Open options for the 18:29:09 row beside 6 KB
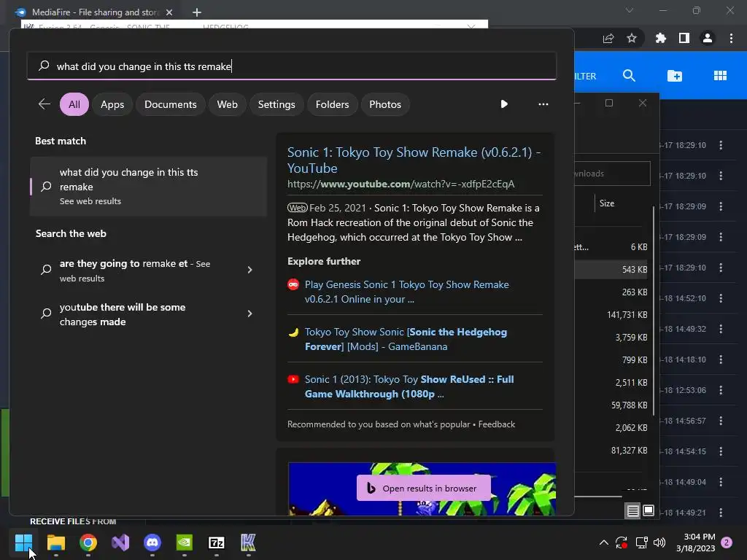Image resolution: width=747 pixels, height=560 pixels. click(x=721, y=237)
